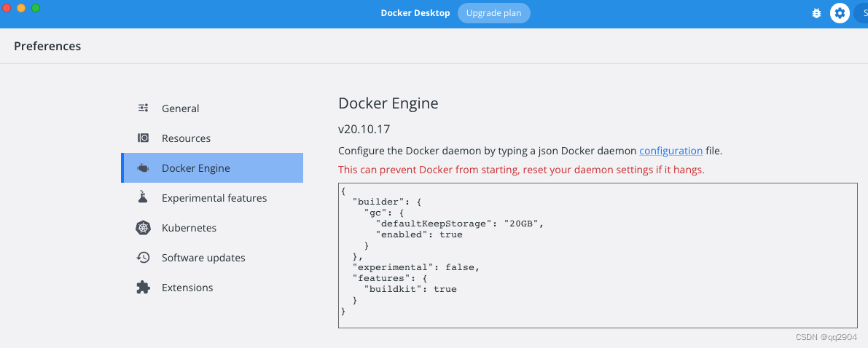Click the partially visible sign-in button

pos(861,13)
